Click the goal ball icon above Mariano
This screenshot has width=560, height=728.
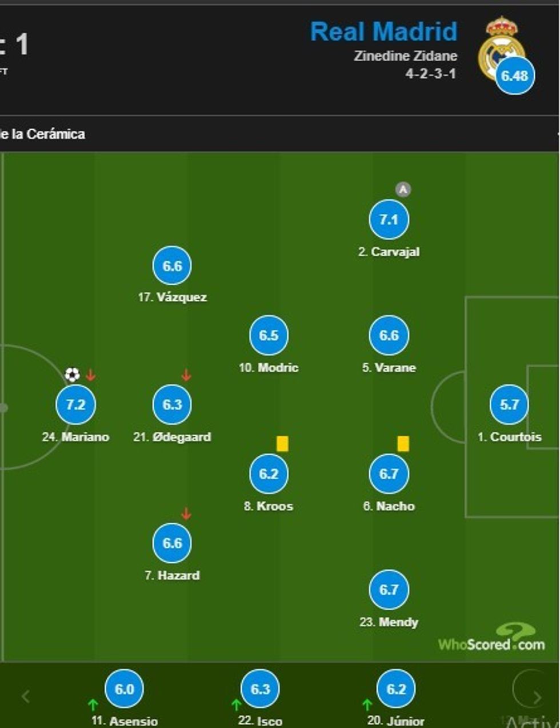tap(72, 375)
